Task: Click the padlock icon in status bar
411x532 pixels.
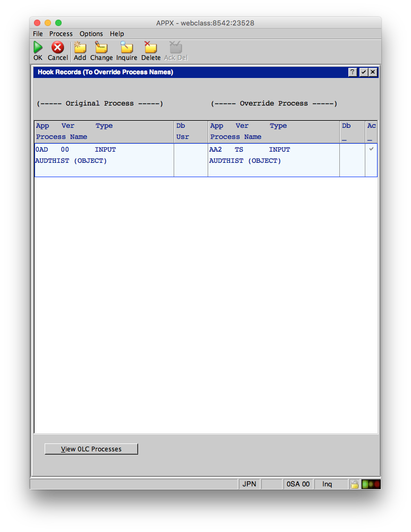Action: (x=354, y=484)
